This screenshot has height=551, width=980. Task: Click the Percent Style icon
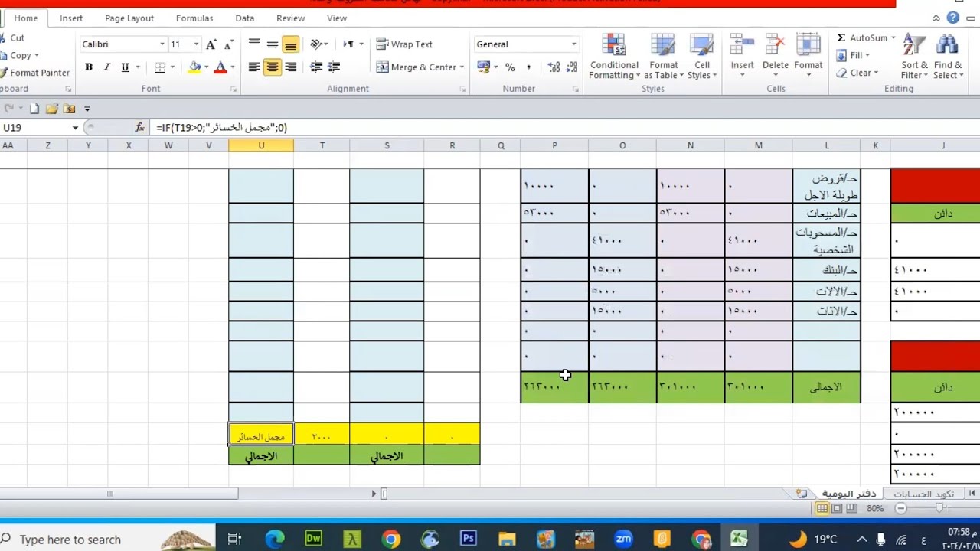point(510,67)
